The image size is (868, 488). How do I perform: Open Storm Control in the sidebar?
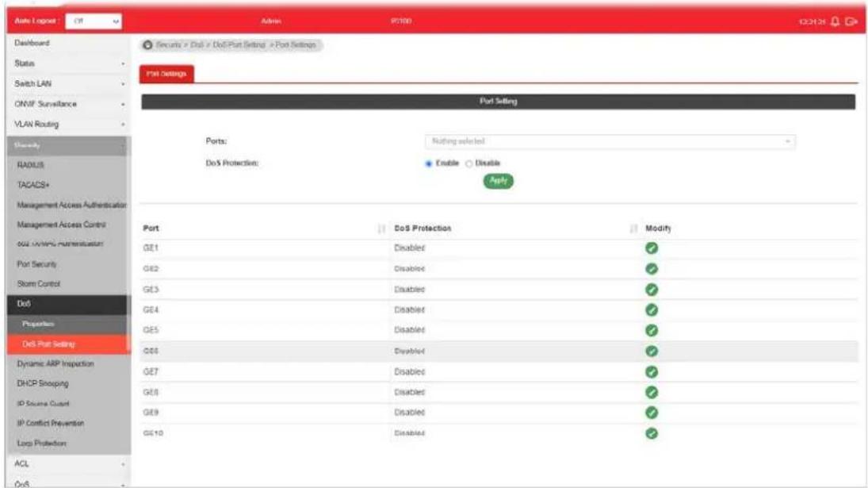click(38, 283)
